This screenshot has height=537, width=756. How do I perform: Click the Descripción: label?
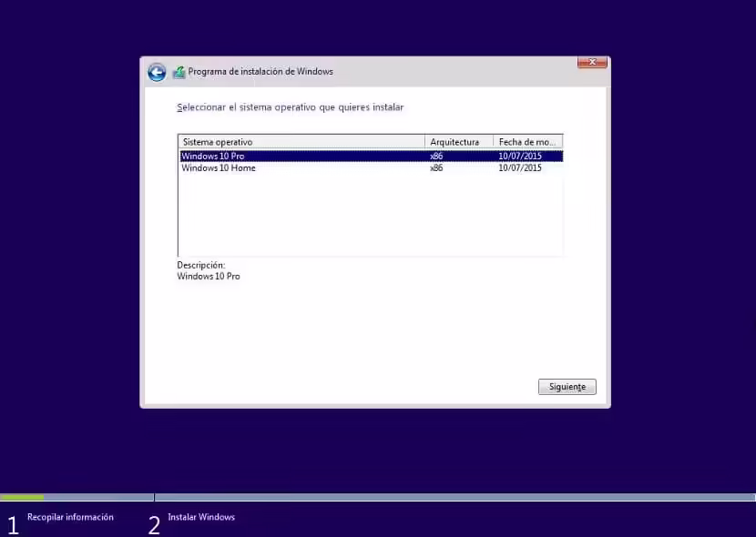coord(201,266)
